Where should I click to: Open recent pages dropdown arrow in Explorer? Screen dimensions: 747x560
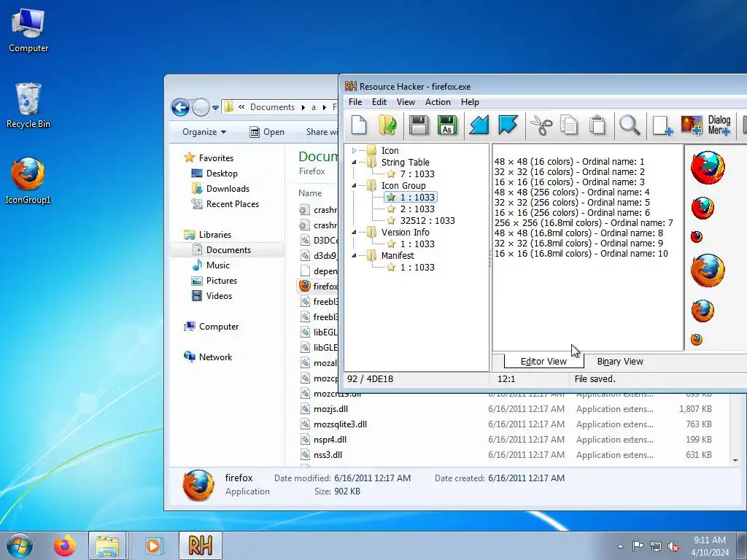[x=215, y=108]
